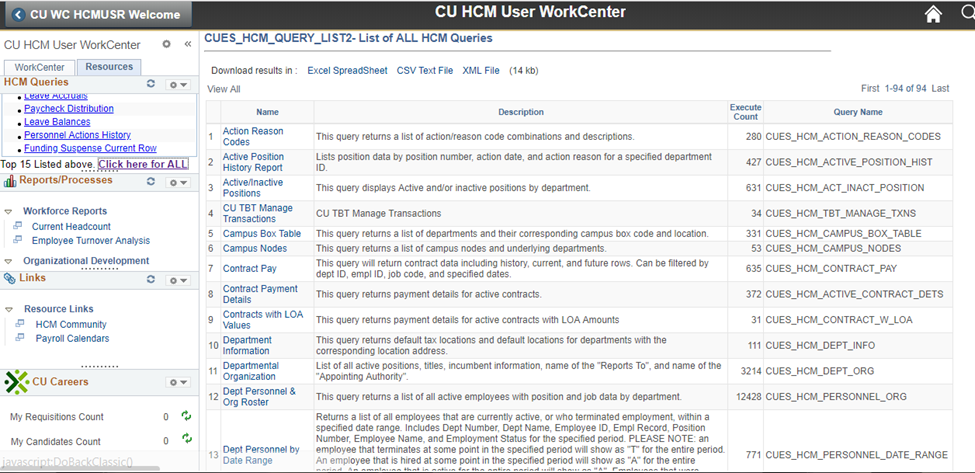Refresh the Links pagelet
Viewport: 975px width, 473px height.
[150, 279]
